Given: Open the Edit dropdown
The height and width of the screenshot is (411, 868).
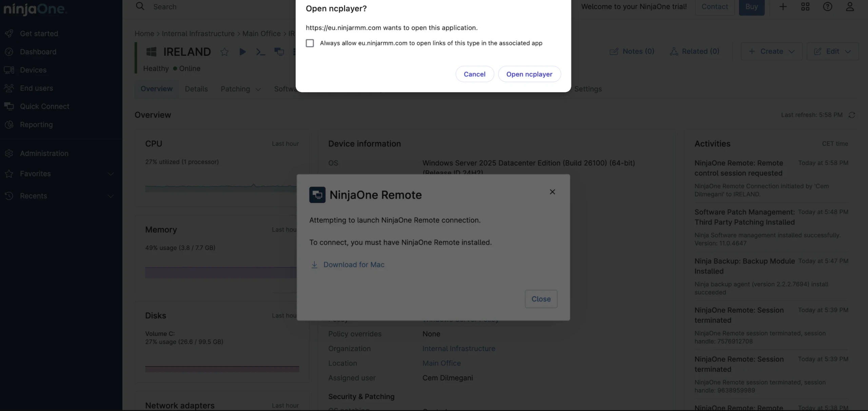Looking at the screenshot, I should click(x=832, y=51).
